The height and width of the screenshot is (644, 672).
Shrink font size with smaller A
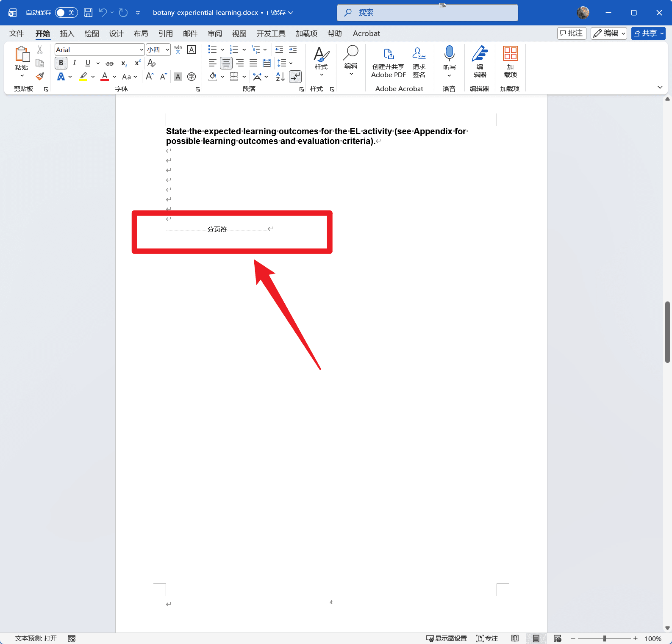(164, 77)
